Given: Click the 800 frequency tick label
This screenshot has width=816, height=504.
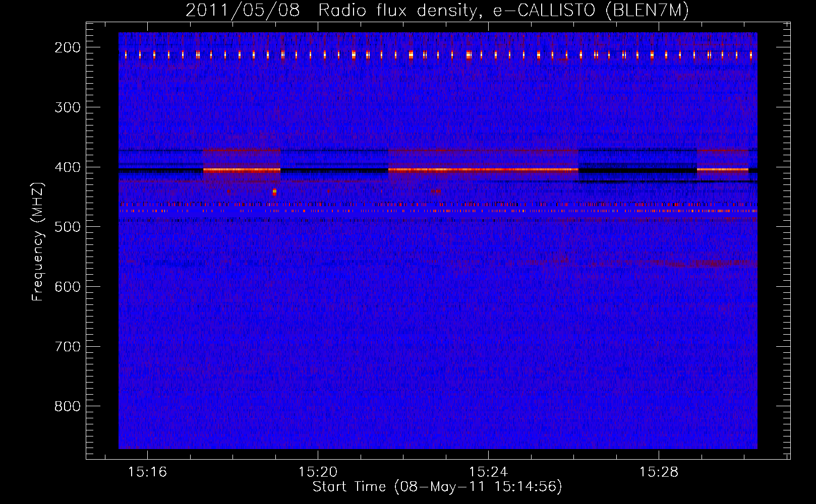Looking at the screenshot, I should coord(67,406).
